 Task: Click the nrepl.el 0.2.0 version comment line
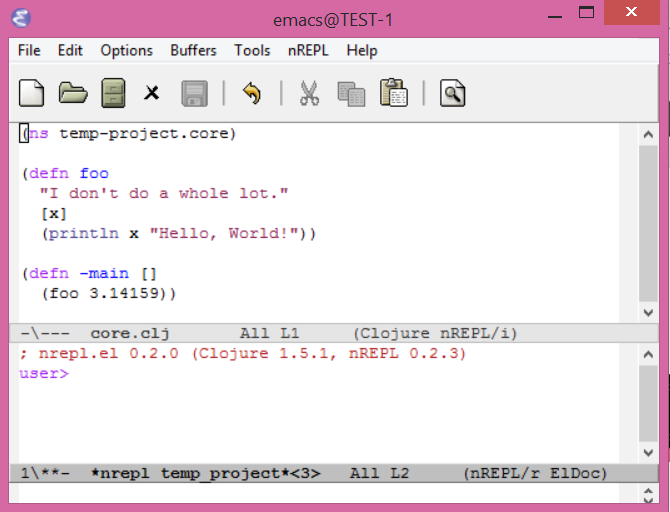[x=243, y=354]
